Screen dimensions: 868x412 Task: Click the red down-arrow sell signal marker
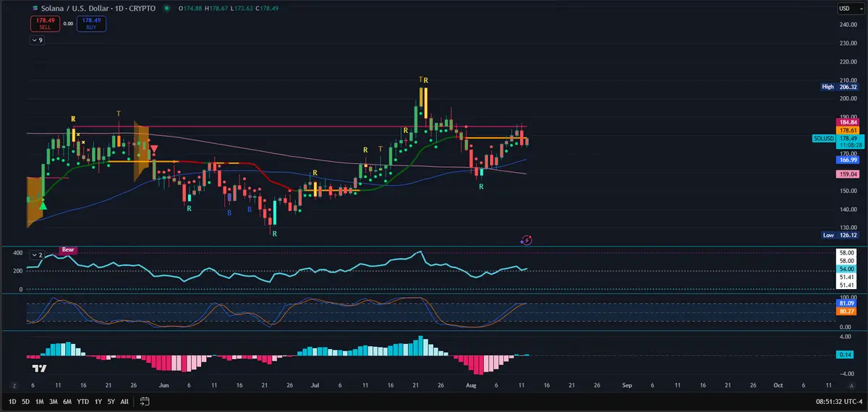point(154,149)
